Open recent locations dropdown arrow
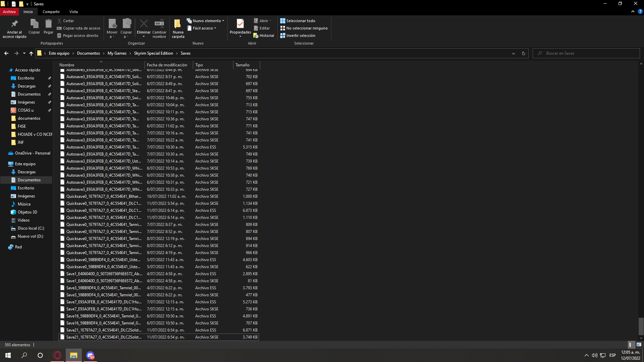 pos(24,53)
